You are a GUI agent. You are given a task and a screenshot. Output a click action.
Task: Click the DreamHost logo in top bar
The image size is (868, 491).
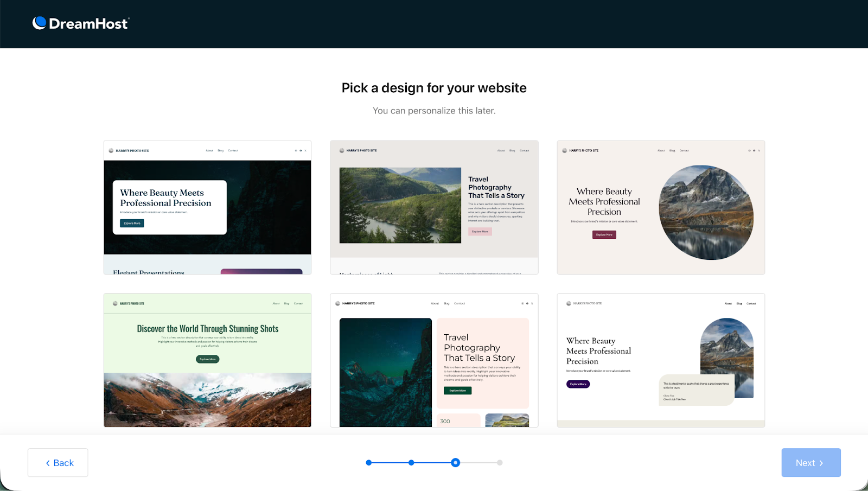80,23
